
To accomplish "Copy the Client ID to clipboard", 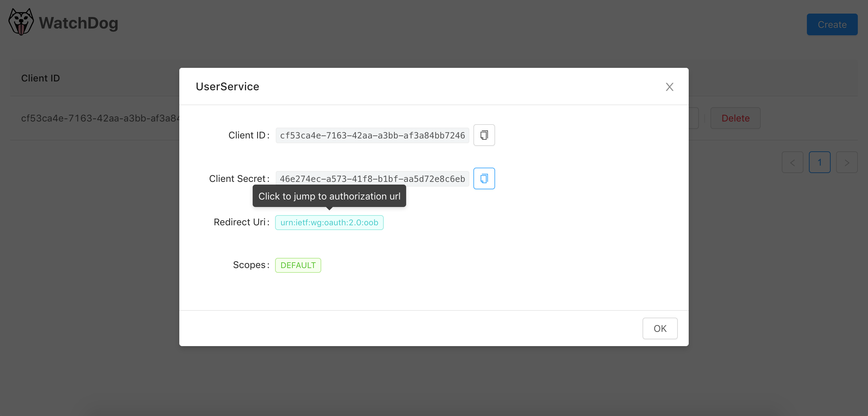I will tap(484, 135).
